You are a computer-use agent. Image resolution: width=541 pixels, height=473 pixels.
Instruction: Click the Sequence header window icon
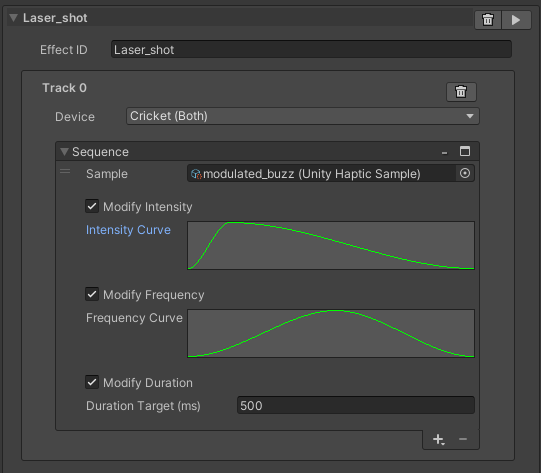465,151
